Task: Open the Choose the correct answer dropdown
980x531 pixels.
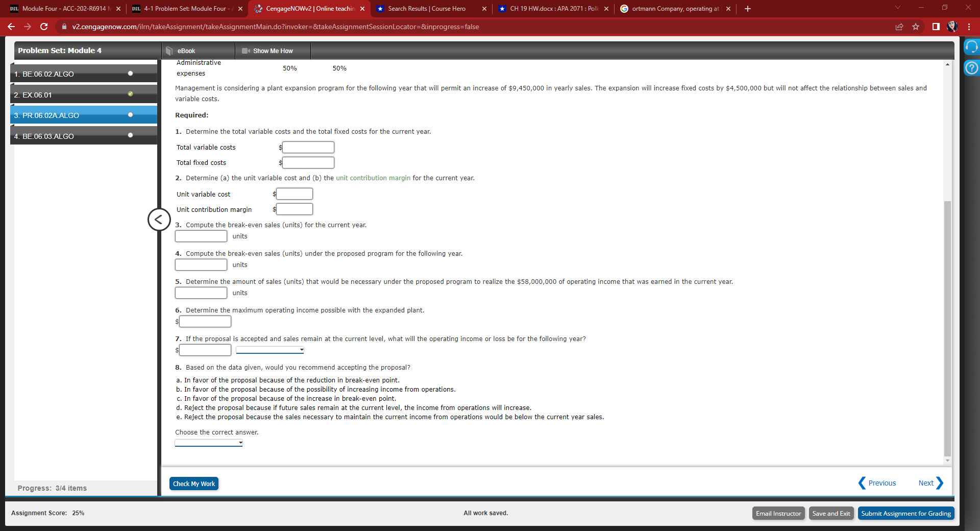Action: coord(208,443)
